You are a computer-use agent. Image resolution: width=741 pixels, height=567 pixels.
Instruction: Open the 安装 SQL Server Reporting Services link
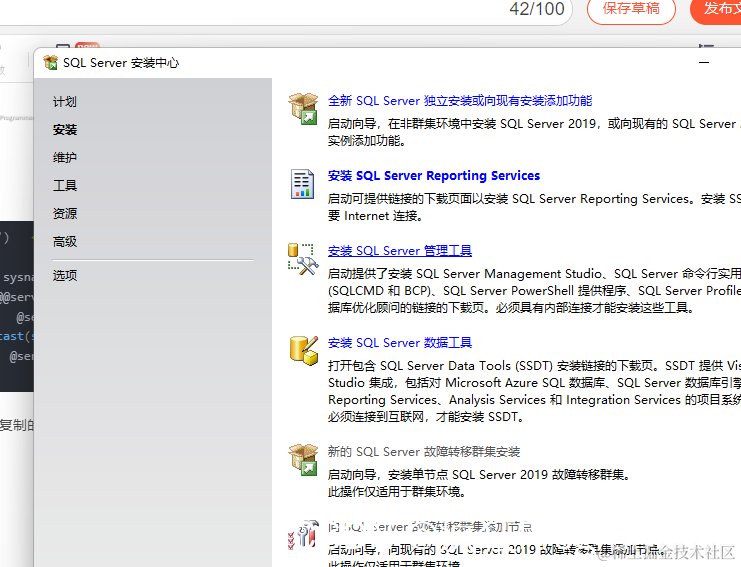coord(434,175)
